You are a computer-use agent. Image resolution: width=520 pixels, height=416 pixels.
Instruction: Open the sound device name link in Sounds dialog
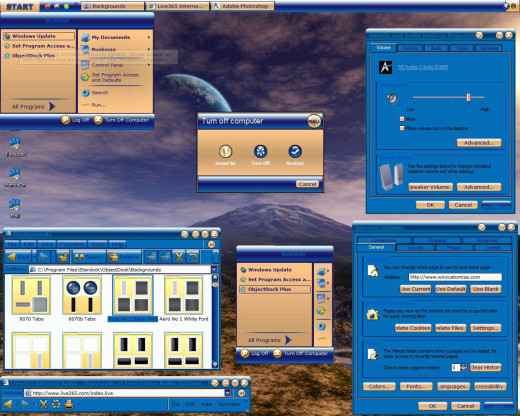click(x=423, y=67)
